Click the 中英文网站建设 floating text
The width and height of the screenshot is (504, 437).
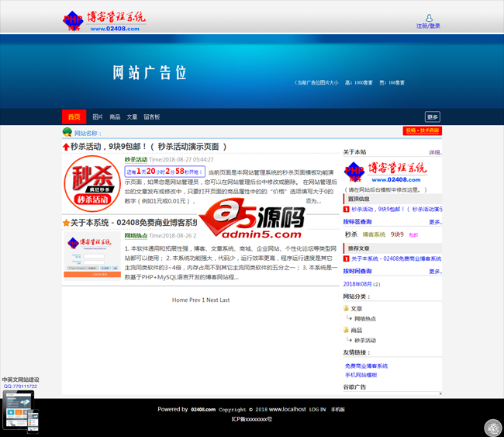tap(21, 380)
